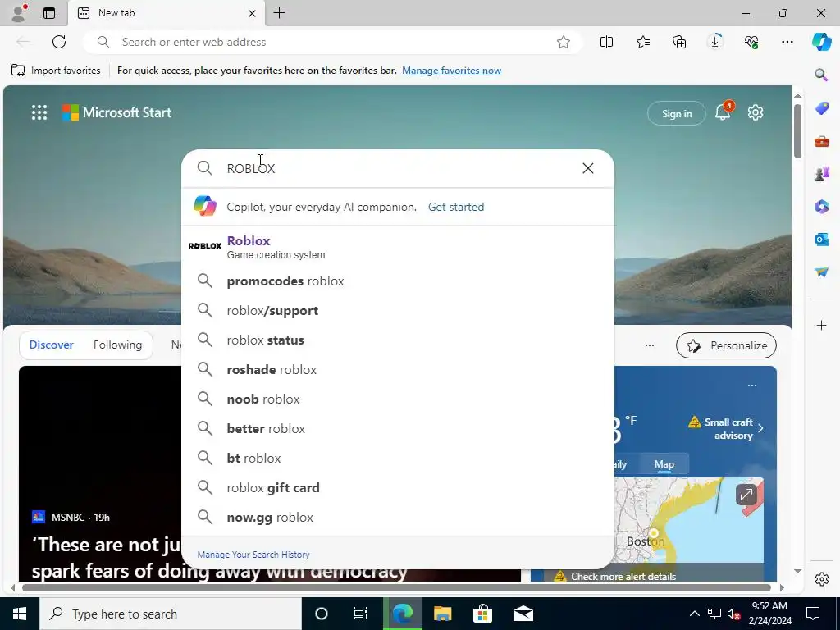Open sidebar Games chess icon

[821, 174]
